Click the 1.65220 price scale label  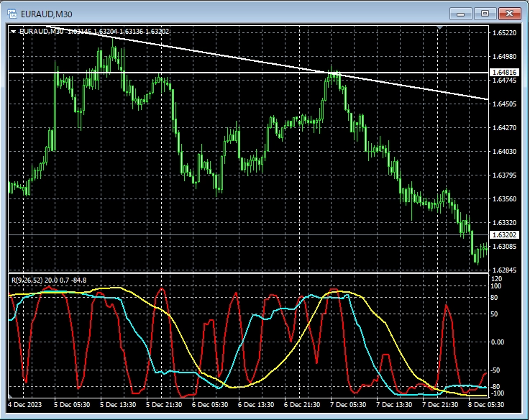pyautogui.click(x=504, y=33)
